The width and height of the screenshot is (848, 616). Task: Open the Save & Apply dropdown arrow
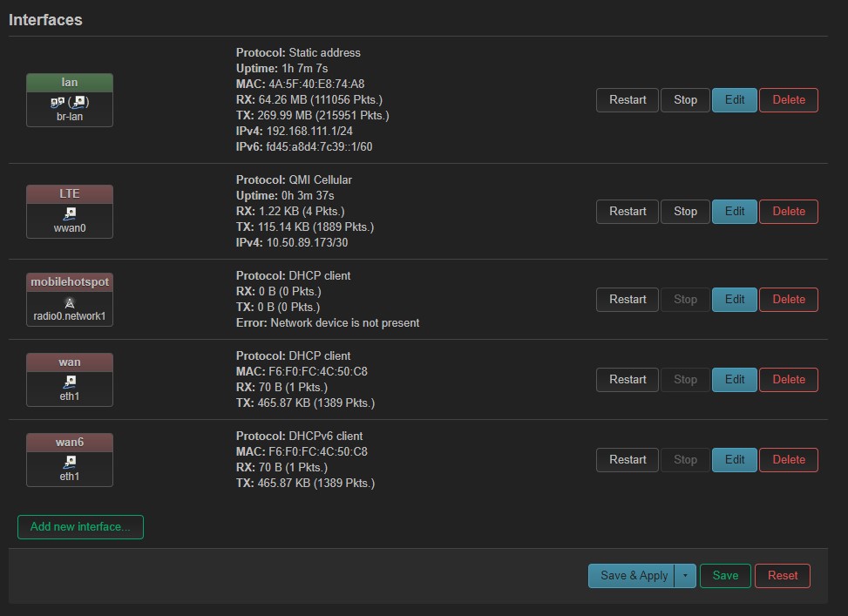pos(685,575)
